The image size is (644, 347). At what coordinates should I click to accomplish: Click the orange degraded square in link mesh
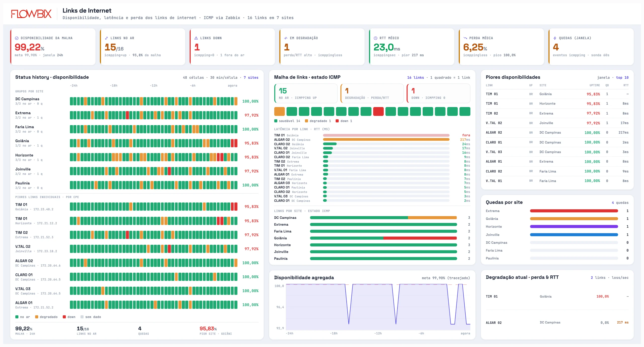[279, 111]
